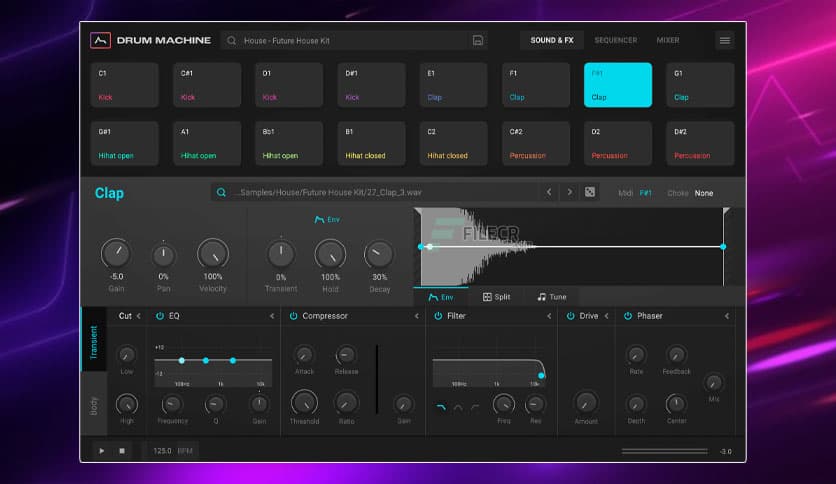Click the master volume slider
Image resolution: width=836 pixels, height=484 pixels.
664,451
